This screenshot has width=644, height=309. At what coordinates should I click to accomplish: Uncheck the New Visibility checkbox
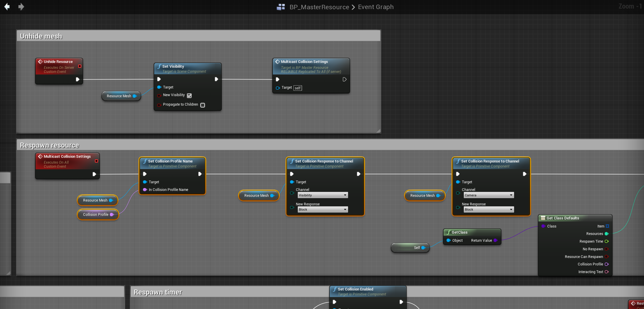tap(189, 95)
